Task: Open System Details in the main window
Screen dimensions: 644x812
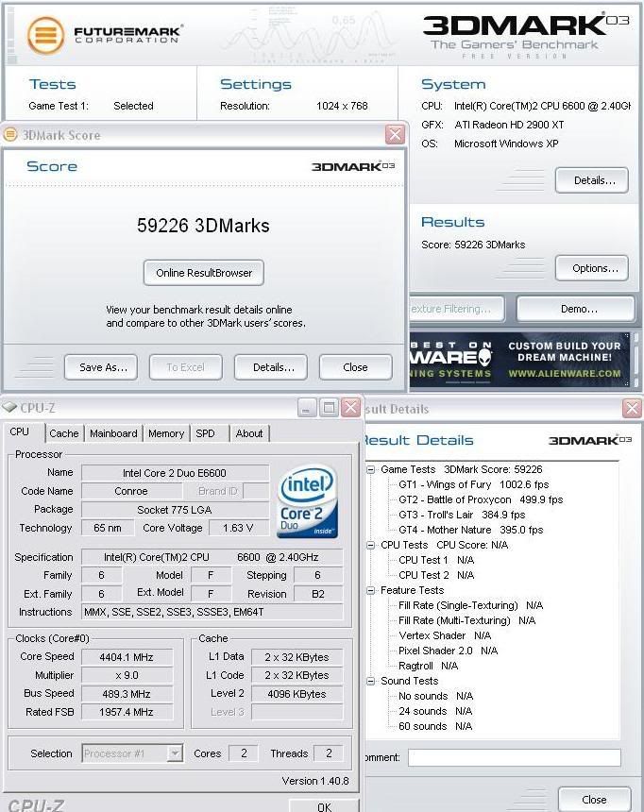Action: [x=592, y=180]
